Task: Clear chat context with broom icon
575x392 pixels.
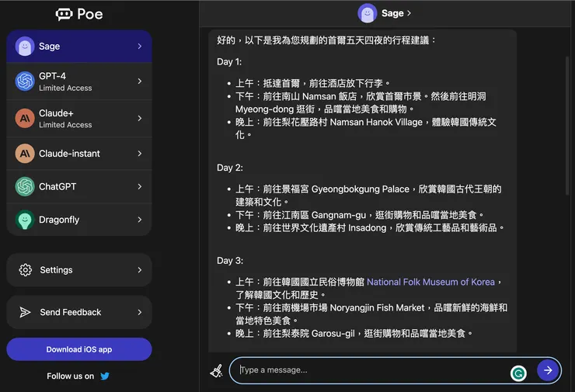Action: click(216, 371)
